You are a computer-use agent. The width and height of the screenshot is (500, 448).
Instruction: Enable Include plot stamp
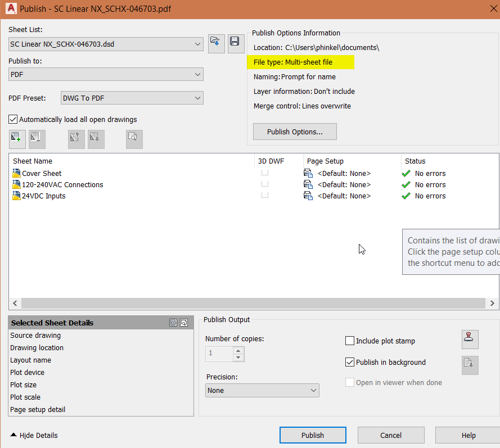[349, 341]
